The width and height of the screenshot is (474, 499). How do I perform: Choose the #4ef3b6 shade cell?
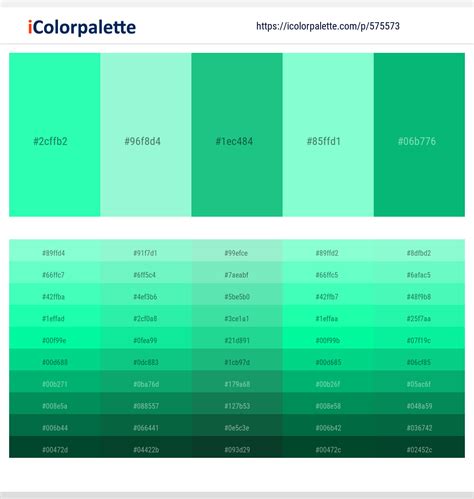pos(146,294)
